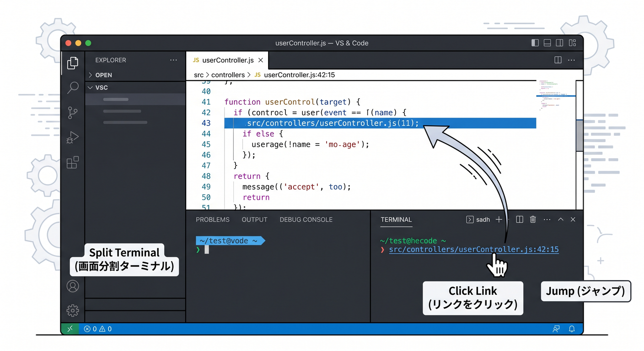Viewport: 644px width, 351px height.
Task: Click the sadh terminal name label
Action: tap(483, 219)
